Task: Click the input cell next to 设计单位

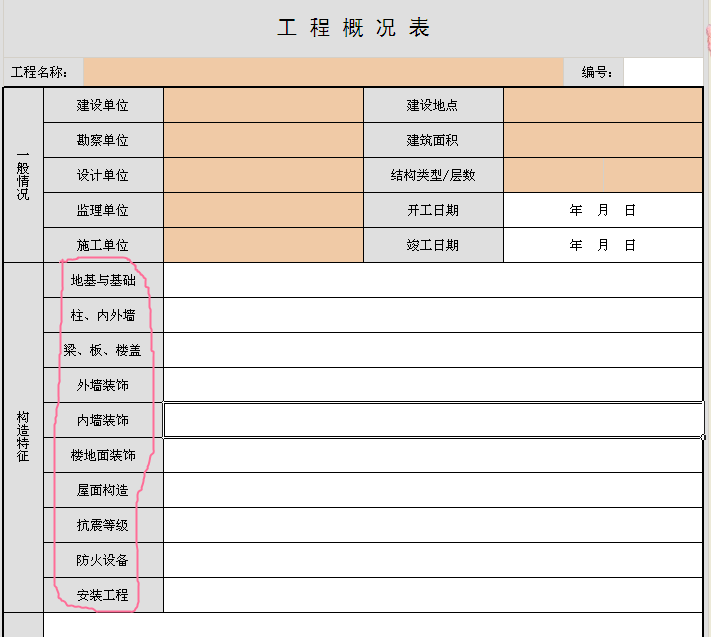Action: click(x=263, y=175)
